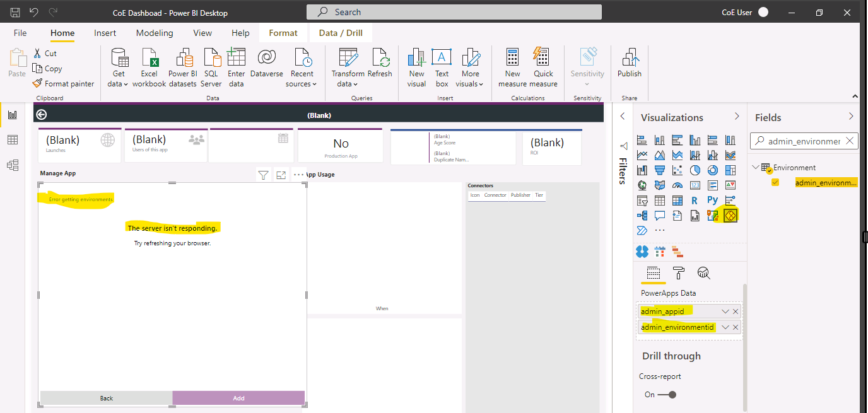Screen dimensions: 868x413
Task: Open Transform data in the ribbon
Action: tap(348, 66)
